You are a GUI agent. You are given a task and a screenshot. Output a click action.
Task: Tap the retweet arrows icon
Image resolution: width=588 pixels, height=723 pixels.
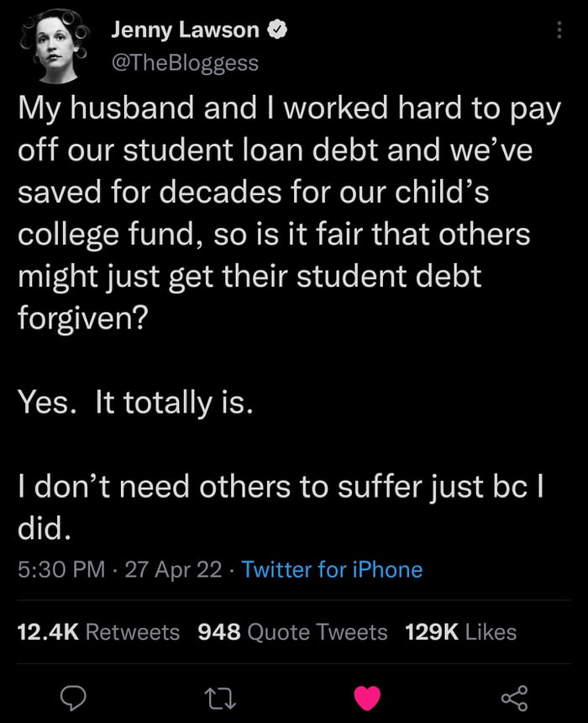coord(221,696)
